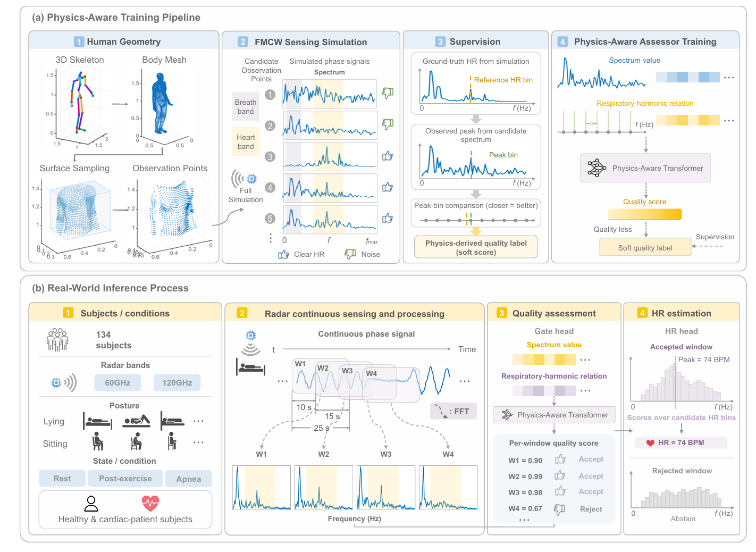Image resolution: width=756 pixels, height=552 pixels.
Task: Click the thumbs-up icon next to W1 = 0.90
Action: click(560, 459)
